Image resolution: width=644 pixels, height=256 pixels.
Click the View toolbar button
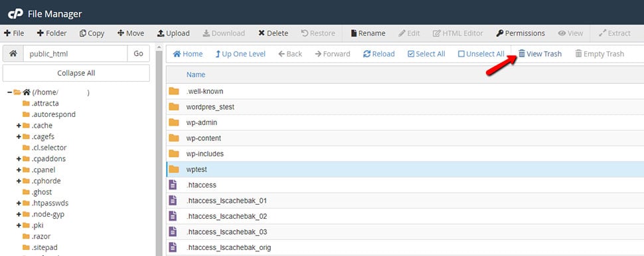tap(570, 33)
